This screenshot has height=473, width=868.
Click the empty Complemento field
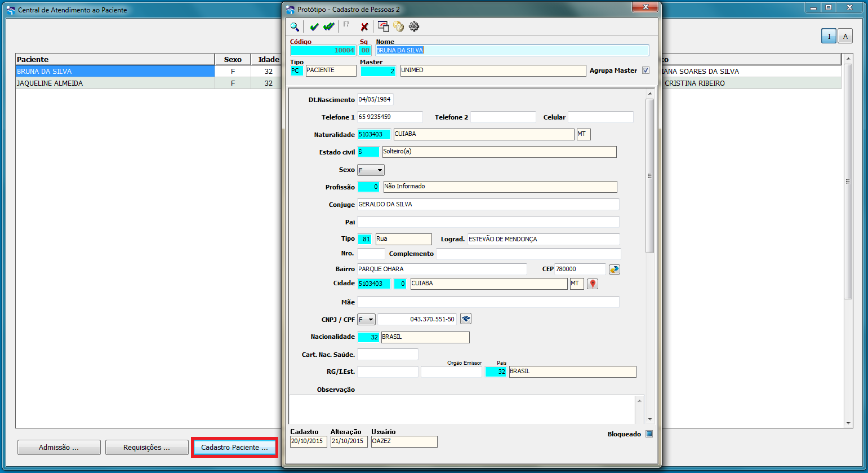(x=528, y=254)
